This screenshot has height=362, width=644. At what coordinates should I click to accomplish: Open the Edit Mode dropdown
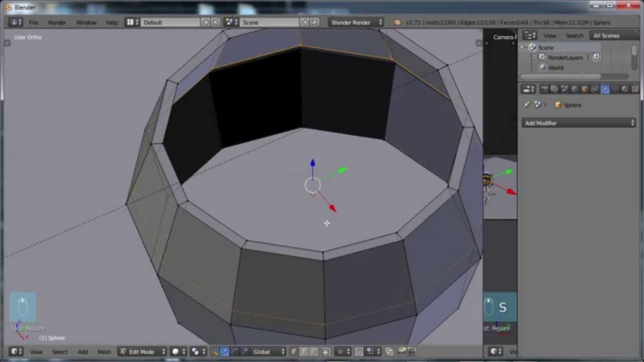point(142,351)
